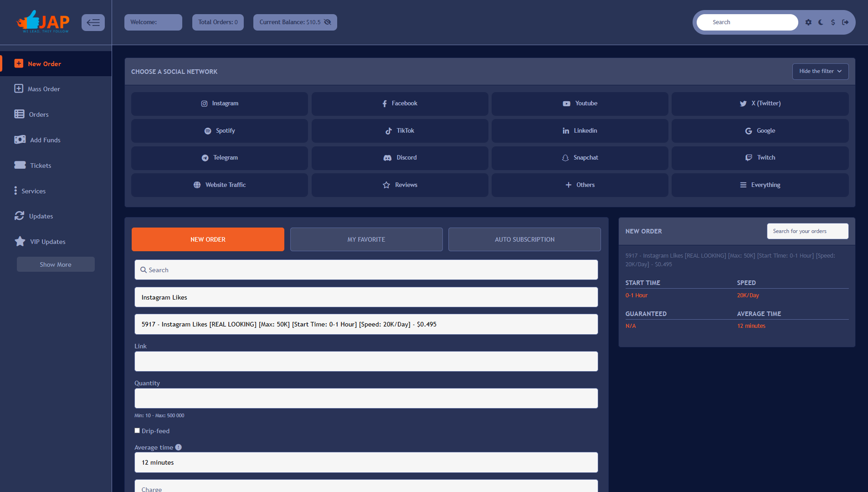Click the Welcome badge
The image size is (868, 492).
point(153,22)
